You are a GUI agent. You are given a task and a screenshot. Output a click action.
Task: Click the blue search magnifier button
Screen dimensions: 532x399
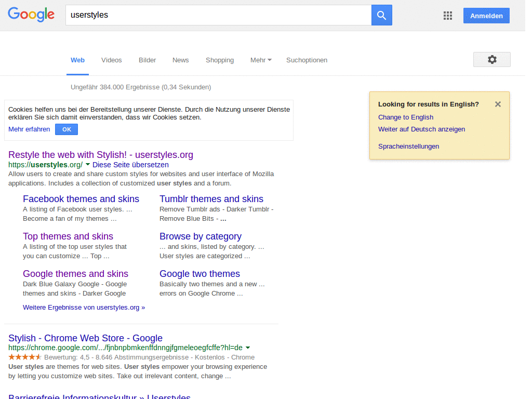(382, 15)
